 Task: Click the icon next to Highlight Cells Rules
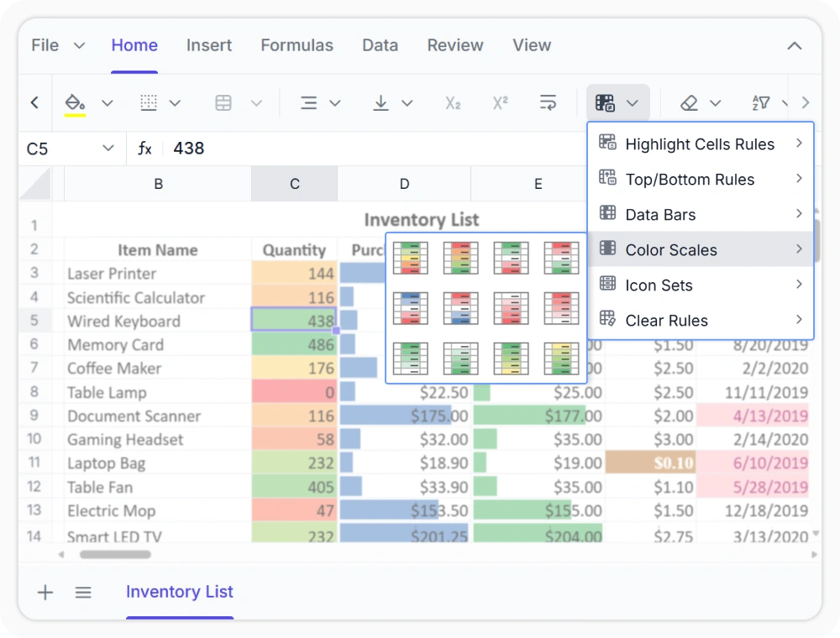pos(607,143)
